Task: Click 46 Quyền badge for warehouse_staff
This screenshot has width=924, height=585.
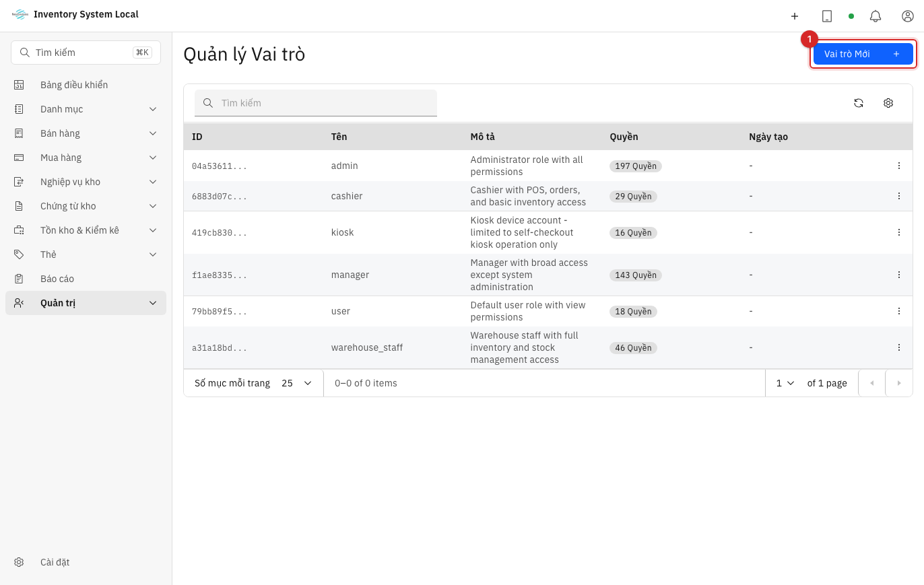Action: pyautogui.click(x=633, y=348)
